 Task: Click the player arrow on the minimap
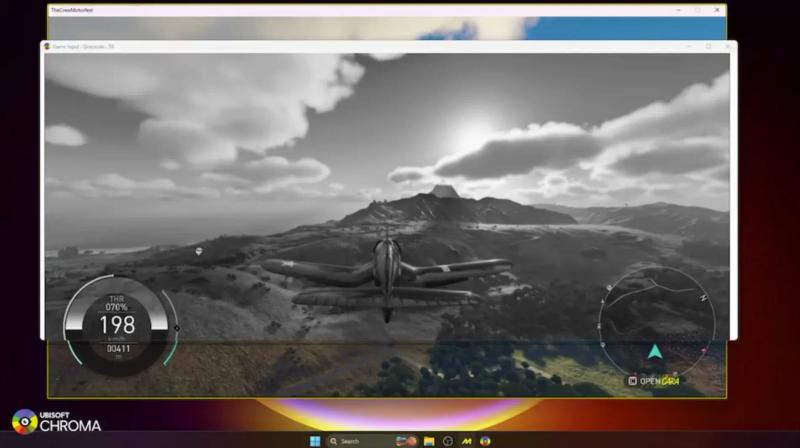tap(655, 352)
